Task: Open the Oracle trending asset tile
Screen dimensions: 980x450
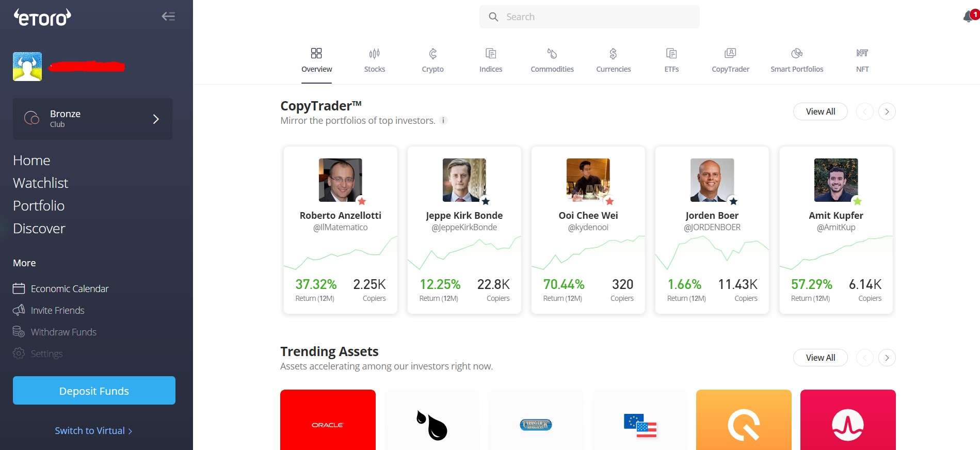Action: point(328,420)
